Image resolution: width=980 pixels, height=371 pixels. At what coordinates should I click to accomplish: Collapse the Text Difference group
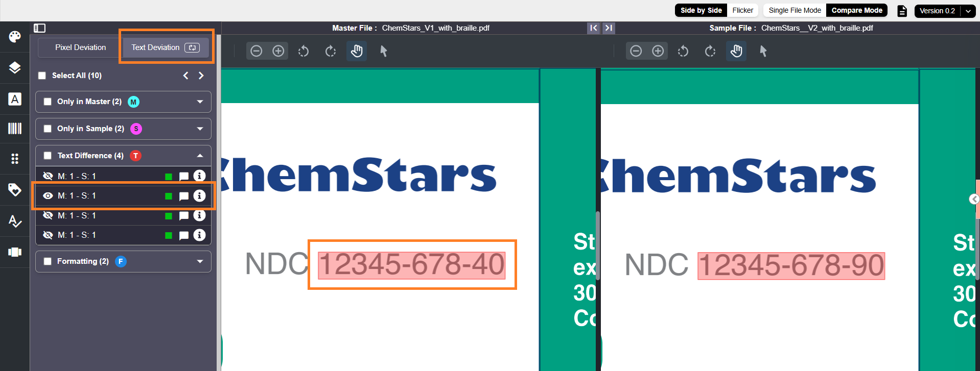200,156
